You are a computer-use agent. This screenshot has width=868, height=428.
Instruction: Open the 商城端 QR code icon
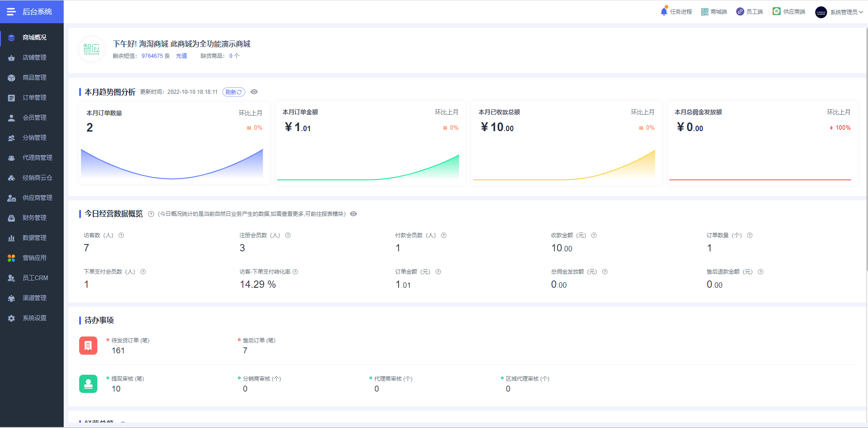[705, 12]
